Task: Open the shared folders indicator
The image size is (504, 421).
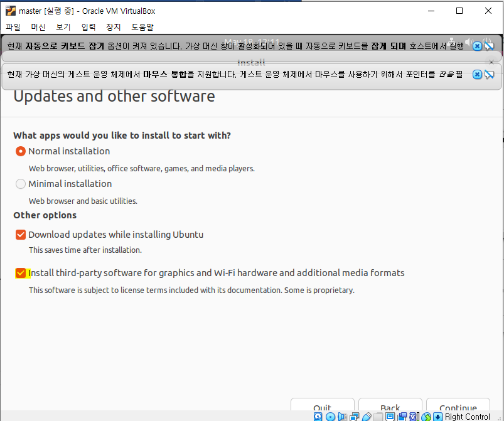Action: tap(378, 417)
